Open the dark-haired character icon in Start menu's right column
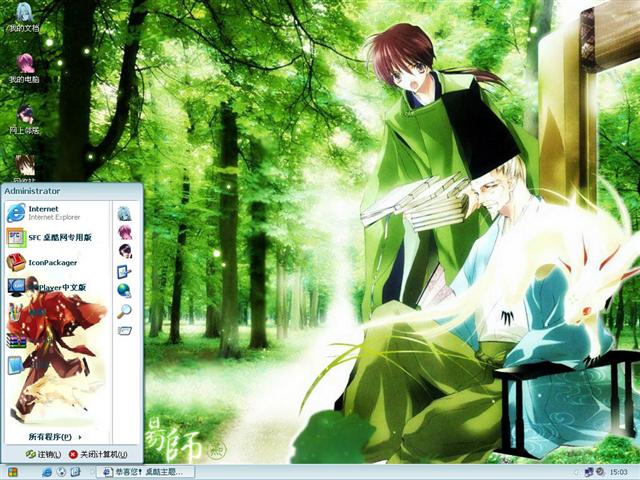 124,251
